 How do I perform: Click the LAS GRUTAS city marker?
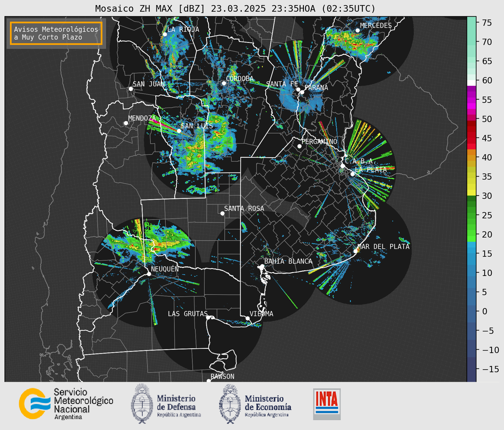pyautogui.click(x=208, y=318)
